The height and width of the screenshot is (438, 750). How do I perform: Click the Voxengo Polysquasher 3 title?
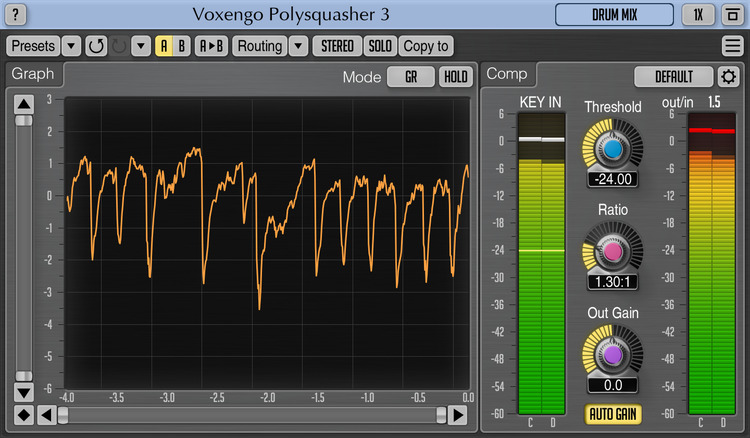click(291, 14)
